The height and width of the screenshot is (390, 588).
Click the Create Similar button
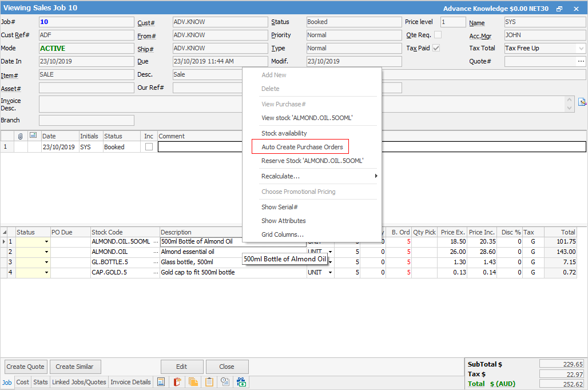tap(75, 367)
